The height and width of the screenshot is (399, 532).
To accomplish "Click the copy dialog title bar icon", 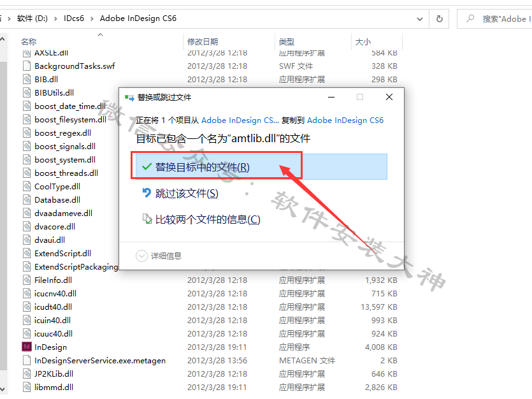I will pyautogui.click(x=129, y=98).
